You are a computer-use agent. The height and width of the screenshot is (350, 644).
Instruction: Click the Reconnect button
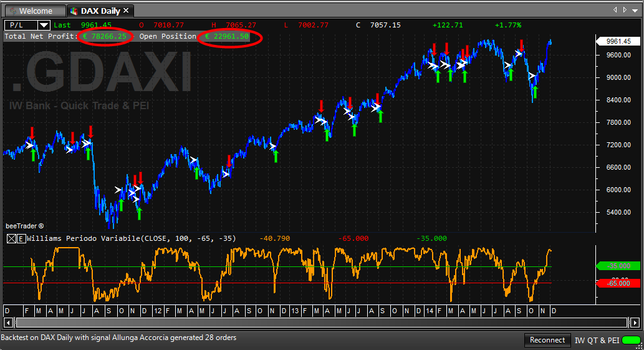pyautogui.click(x=547, y=340)
